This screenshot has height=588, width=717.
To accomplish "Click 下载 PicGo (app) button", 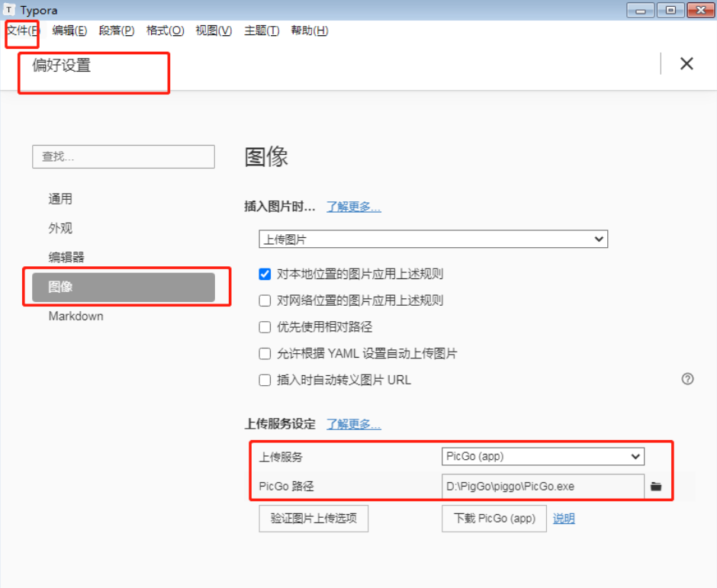I will coord(494,518).
